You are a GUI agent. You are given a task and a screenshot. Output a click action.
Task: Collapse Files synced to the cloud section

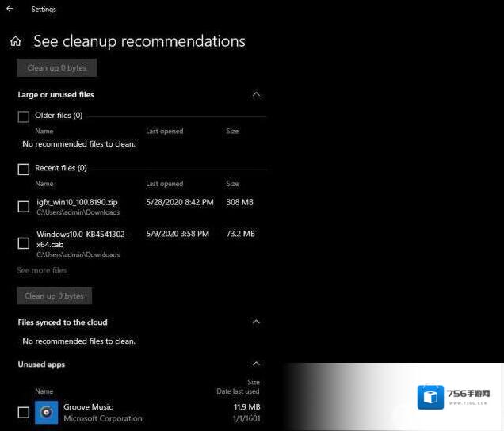click(256, 322)
